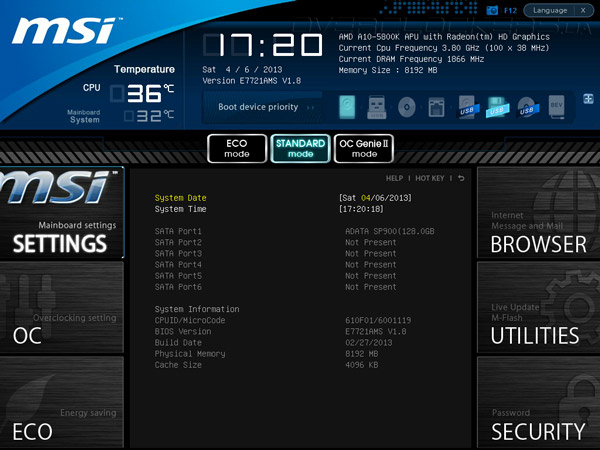Click the MSI logo in the top banner
The height and width of the screenshot is (450, 600).
point(67,31)
